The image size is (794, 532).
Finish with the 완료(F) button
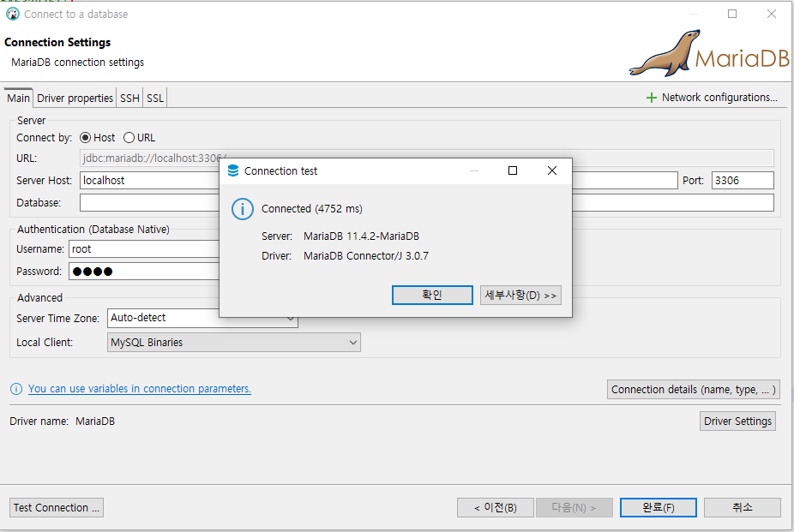coord(659,508)
